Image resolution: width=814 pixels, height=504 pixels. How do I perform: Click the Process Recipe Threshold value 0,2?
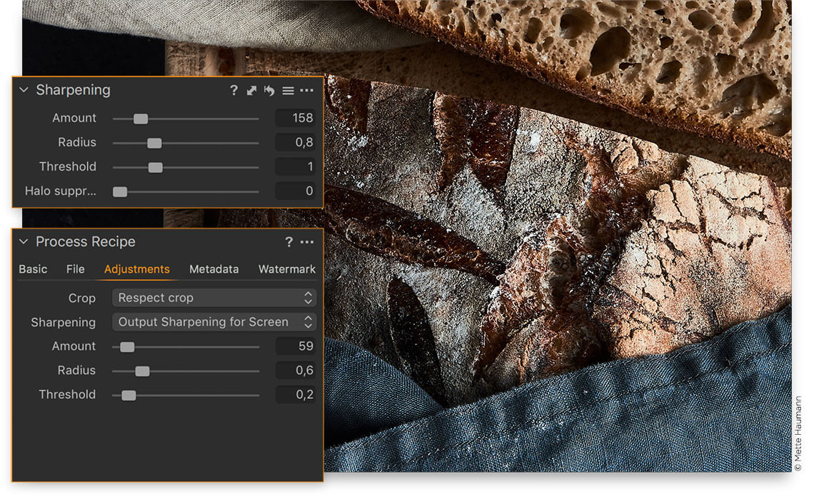click(295, 395)
